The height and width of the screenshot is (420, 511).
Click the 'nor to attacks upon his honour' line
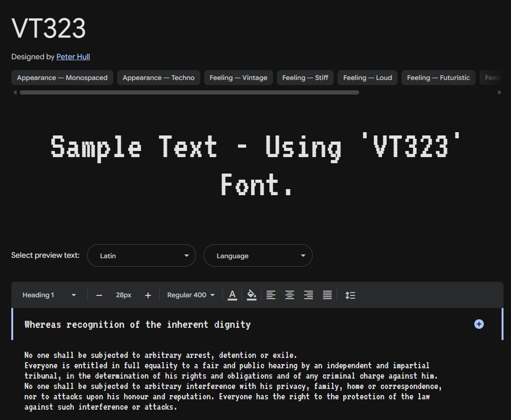[x=227, y=396]
